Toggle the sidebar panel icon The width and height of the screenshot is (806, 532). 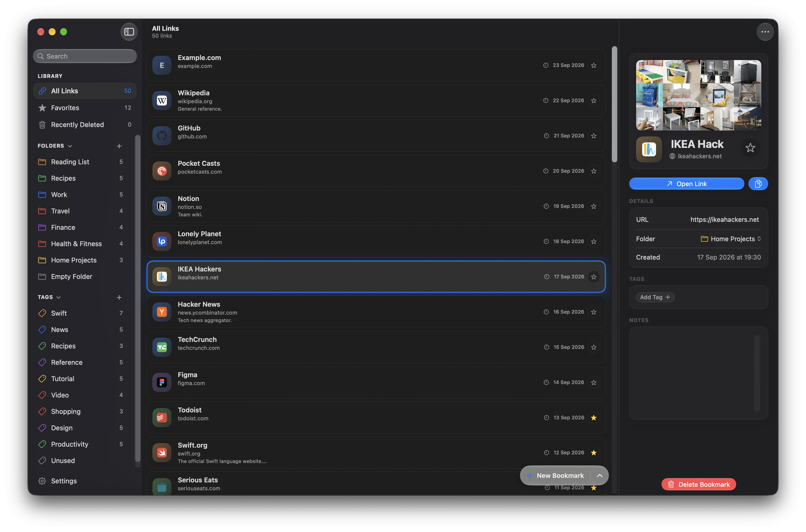point(129,32)
